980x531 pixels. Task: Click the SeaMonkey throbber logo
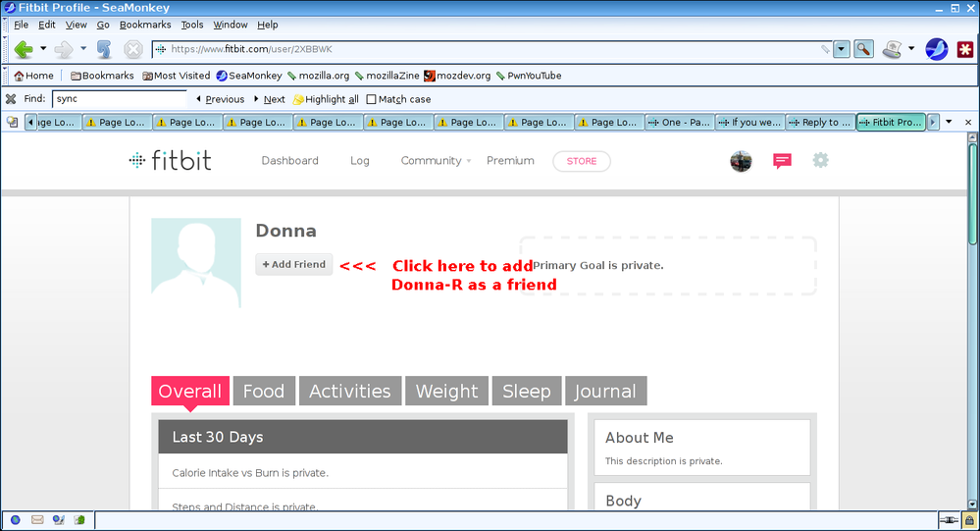click(936, 49)
